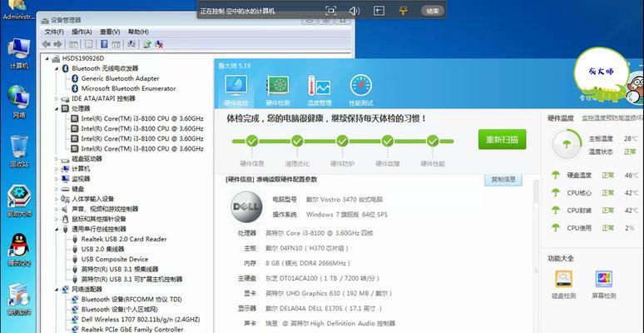The height and width of the screenshot is (333, 644).
Task: Click the 复制信息 button
Action: click(503, 180)
